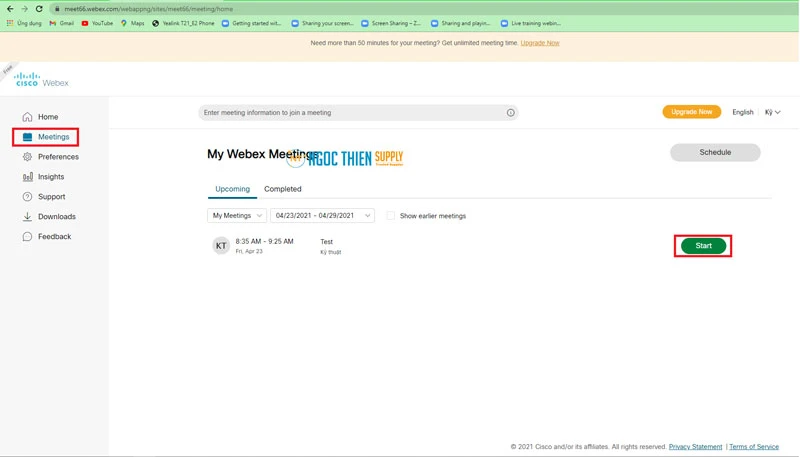Viewport: 800px width, 457px height.
Task: Click the join meeting information field
Action: [358, 113]
